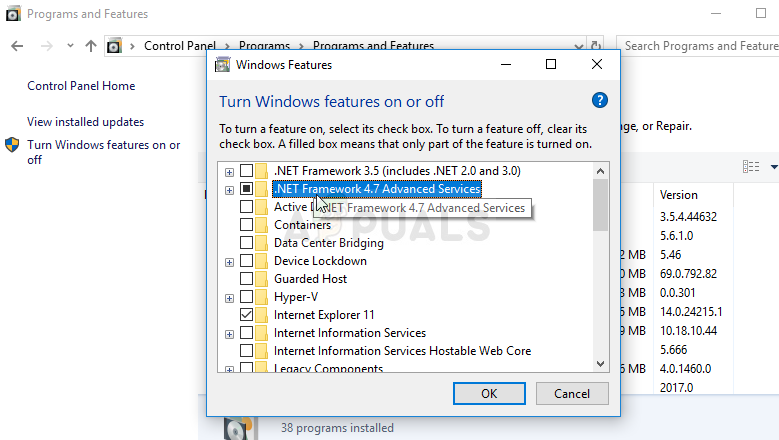Click the Search Programs and Features box
Viewport: 779px width, 440px height.
click(x=698, y=46)
